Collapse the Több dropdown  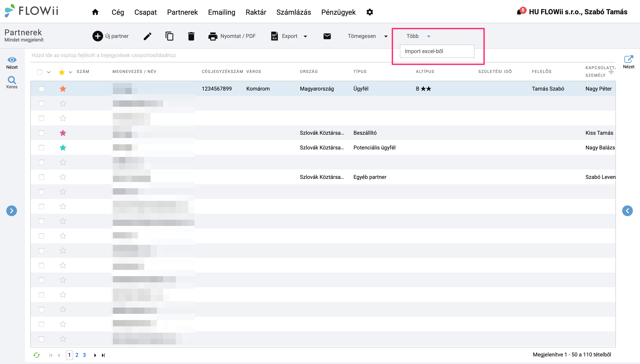pos(418,36)
